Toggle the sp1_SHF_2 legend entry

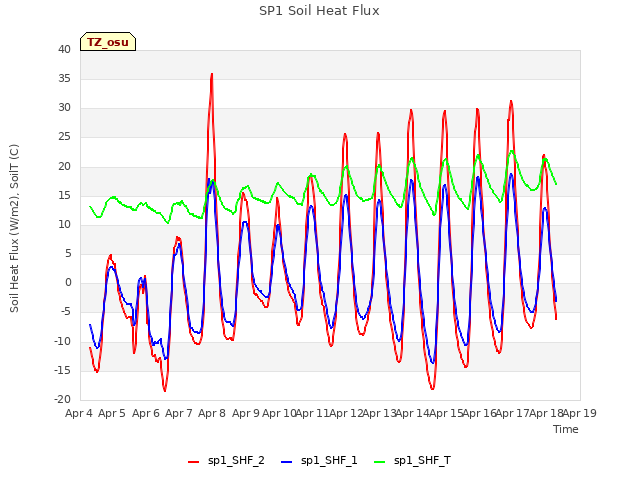coord(226,460)
